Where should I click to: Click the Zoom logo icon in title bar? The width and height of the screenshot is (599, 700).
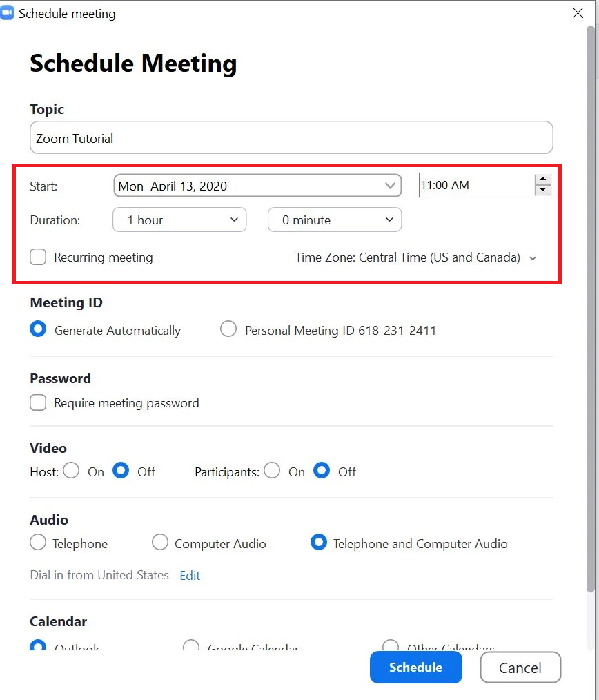(8, 13)
